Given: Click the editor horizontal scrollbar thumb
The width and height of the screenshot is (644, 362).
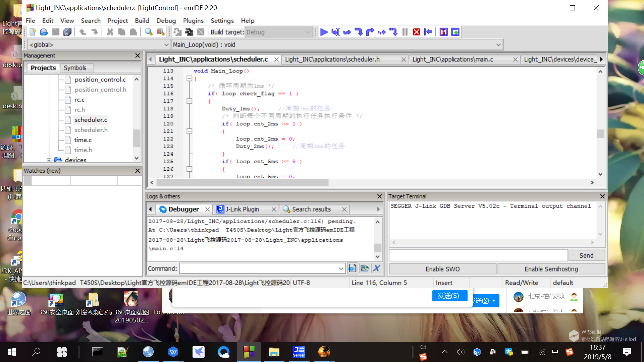Looking at the screenshot, I should tap(242, 183).
